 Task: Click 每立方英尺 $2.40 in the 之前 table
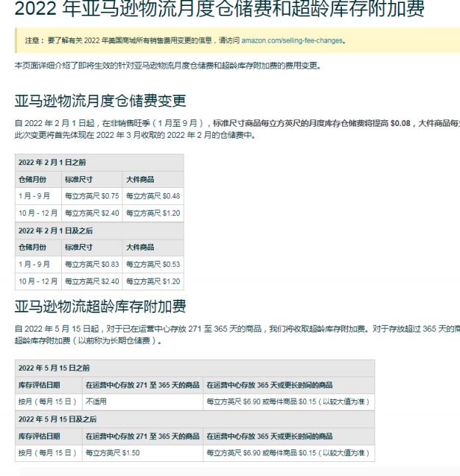92,213
